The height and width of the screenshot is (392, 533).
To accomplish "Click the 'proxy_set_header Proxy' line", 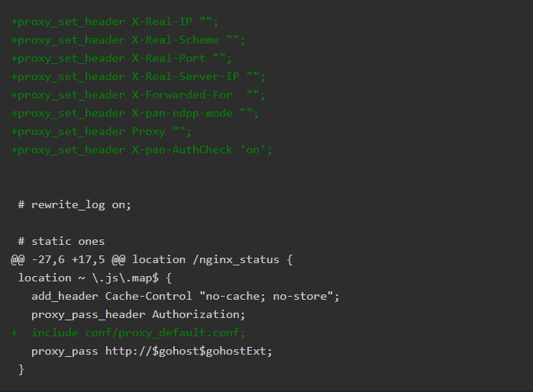I will (x=101, y=131).
